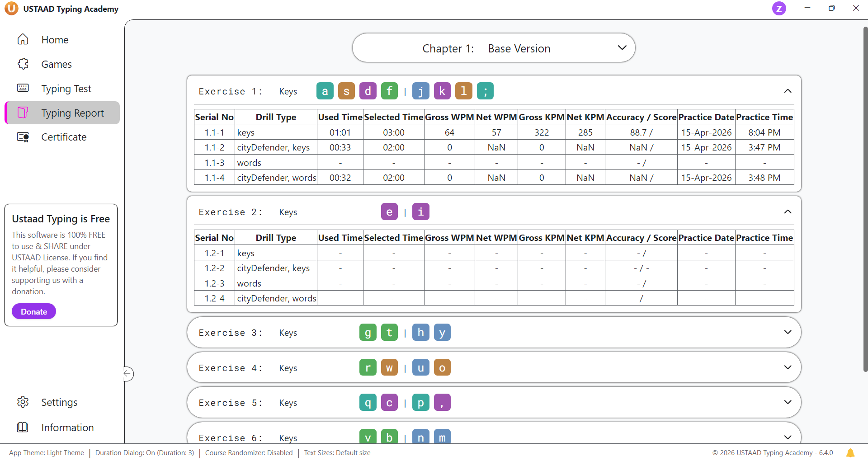This screenshot has height=461, width=868.
Task: Expand the Exercise 4 section
Action: pos(788,367)
